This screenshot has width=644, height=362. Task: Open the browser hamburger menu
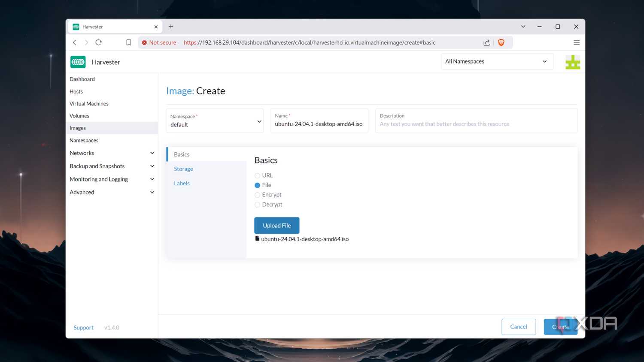pos(577,42)
